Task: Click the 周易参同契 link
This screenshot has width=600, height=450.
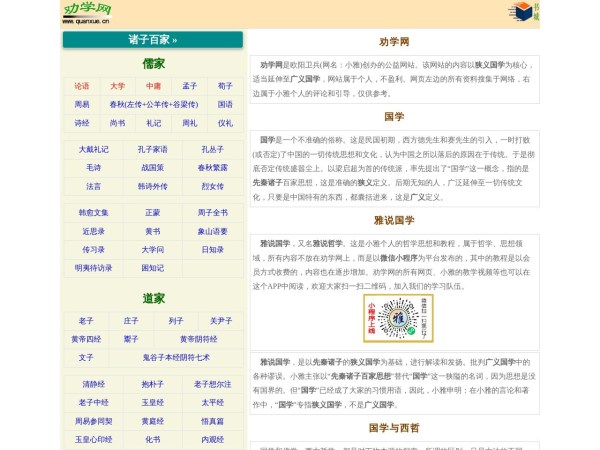Action: (93, 421)
